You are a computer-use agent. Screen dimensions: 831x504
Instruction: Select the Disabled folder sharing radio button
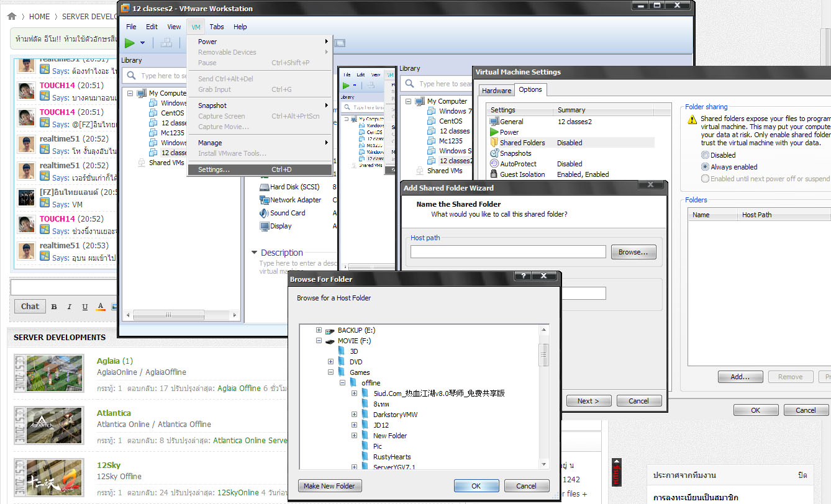[705, 155]
